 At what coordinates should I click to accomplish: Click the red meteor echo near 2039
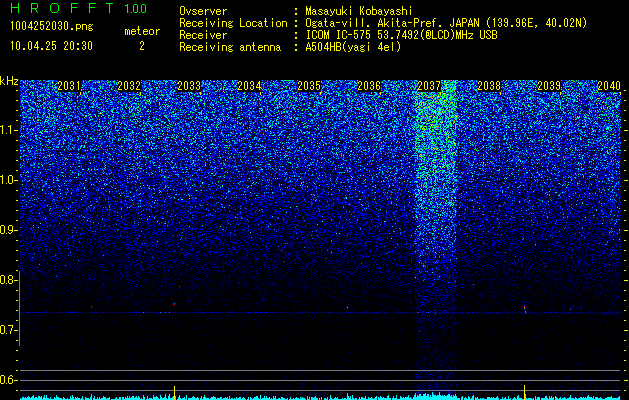pyautogui.click(x=525, y=309)
